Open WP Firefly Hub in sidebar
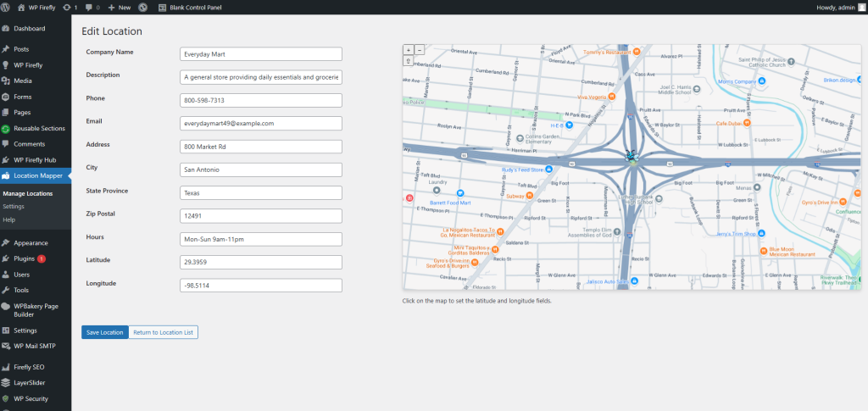The height and width of the screenshot is (411, 868). pos(35,160)
